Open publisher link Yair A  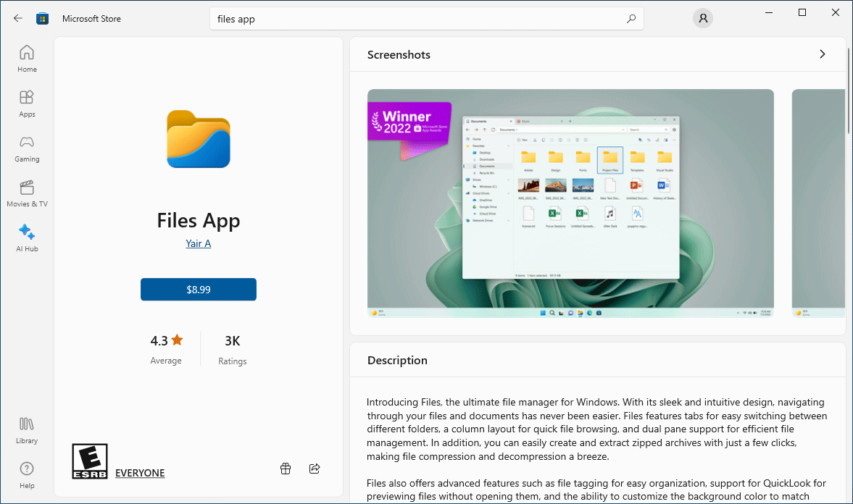(x=199, y=243)
